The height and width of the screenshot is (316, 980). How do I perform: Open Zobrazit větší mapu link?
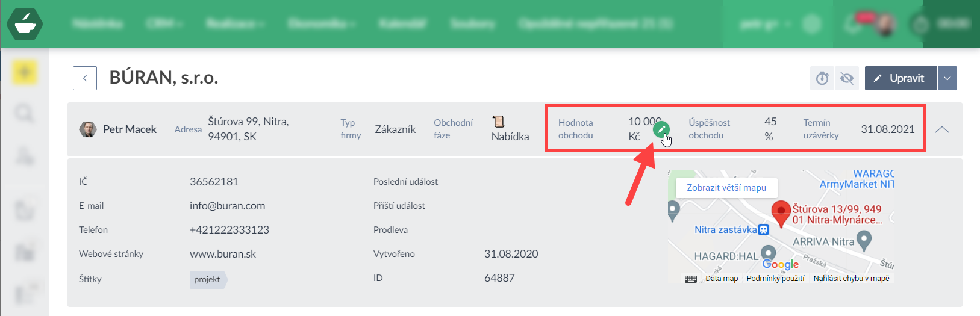pos(726,188)
